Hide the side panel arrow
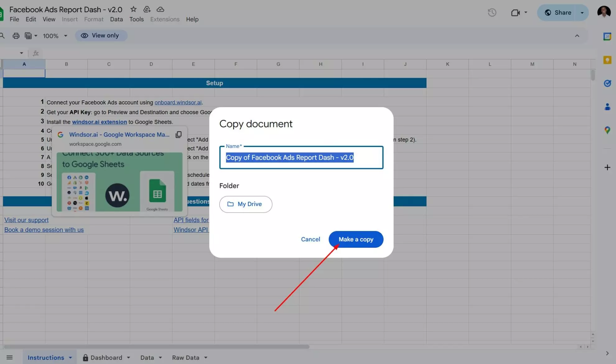 coord(607,353)
